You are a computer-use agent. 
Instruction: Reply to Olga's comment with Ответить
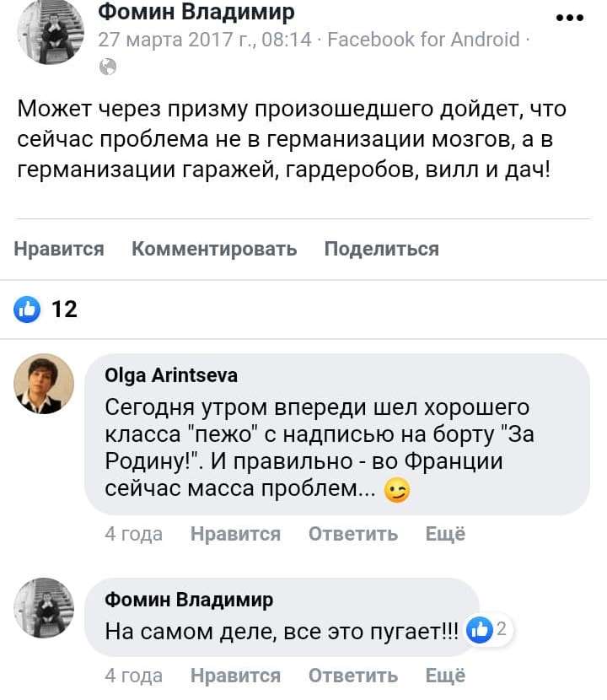tap(352, 534)
